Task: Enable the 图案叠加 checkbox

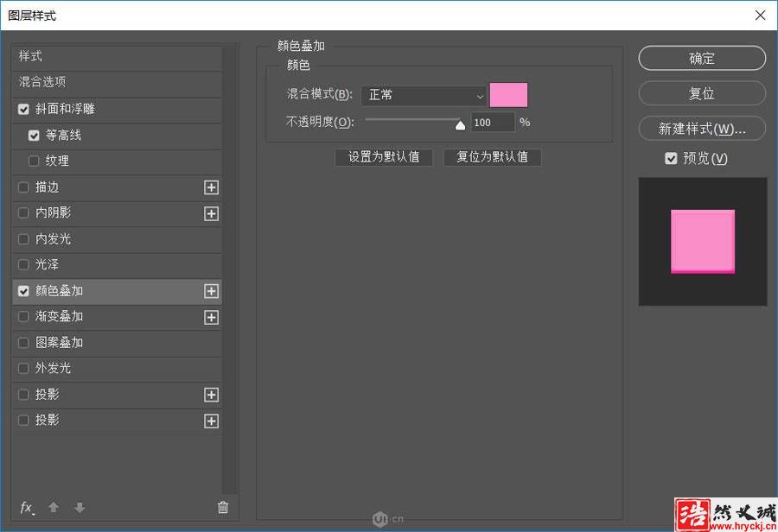Action: (x=23, y=343)
